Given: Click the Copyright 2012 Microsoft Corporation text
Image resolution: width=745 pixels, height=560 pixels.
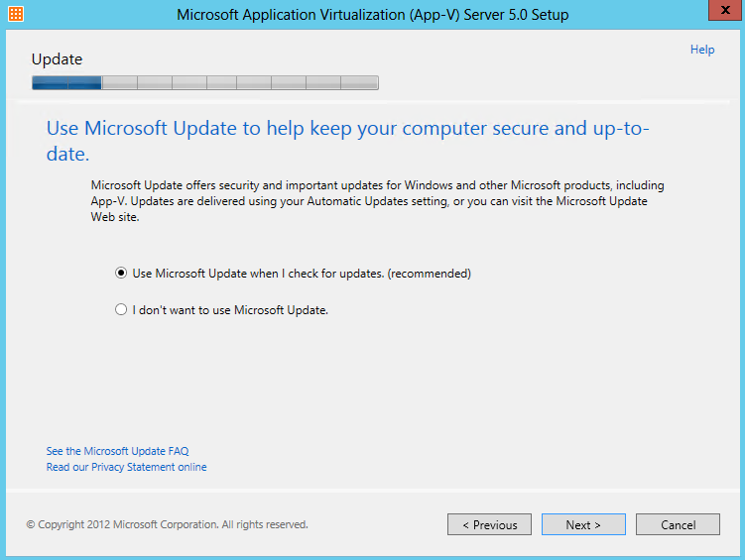Looking at the screenshot, I should click(x=168, y=524).
